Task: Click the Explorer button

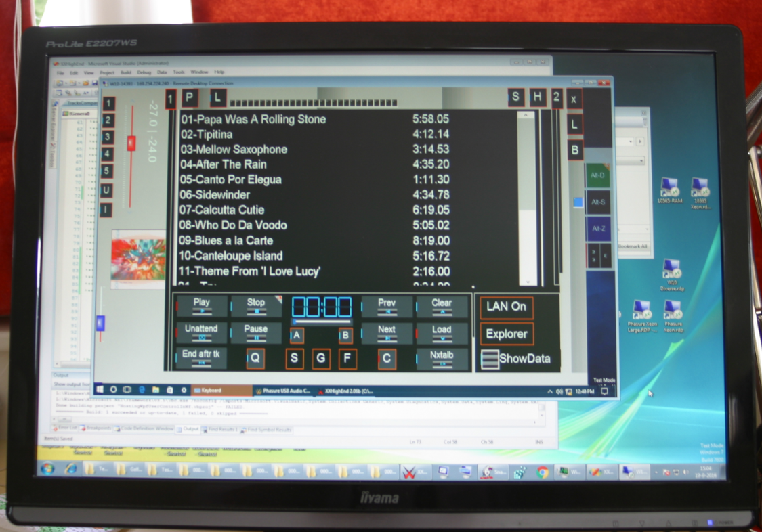Action: click(507, 334)
